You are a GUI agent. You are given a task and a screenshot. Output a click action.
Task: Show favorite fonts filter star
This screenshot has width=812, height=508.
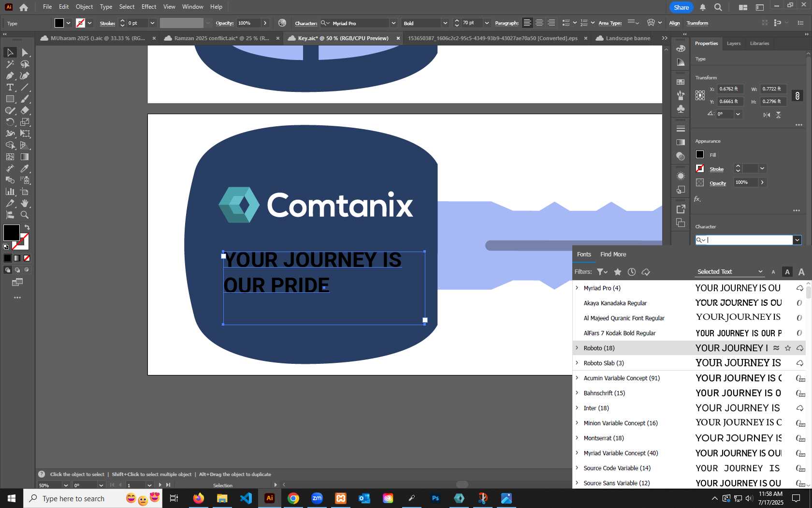point(617,272)
